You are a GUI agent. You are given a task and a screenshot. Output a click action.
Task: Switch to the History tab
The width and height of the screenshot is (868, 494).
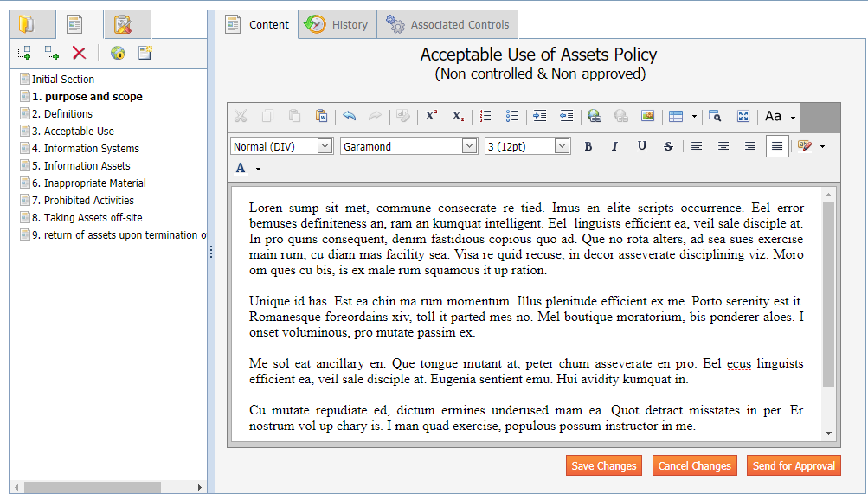pos(338,24)
